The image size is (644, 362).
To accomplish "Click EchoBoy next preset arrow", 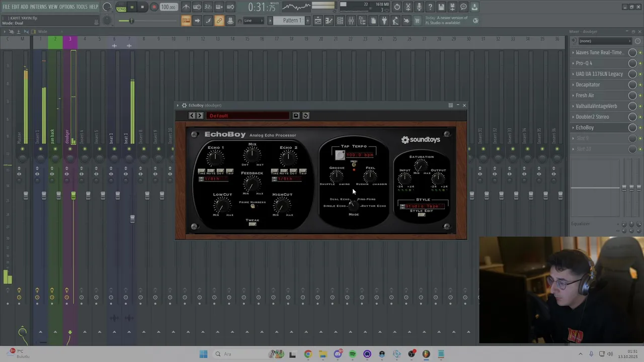I will pos(200,116).
